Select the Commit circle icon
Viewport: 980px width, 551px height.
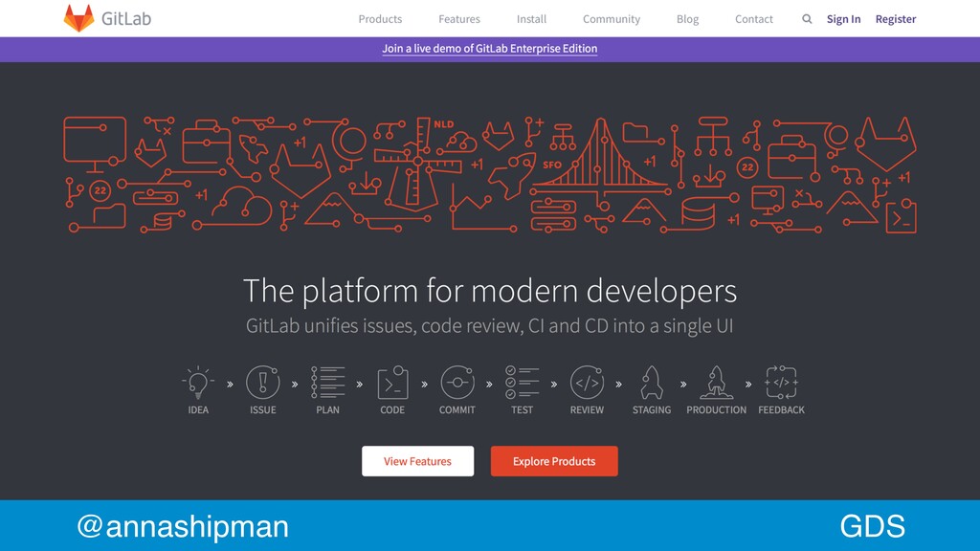pos(457,383)
